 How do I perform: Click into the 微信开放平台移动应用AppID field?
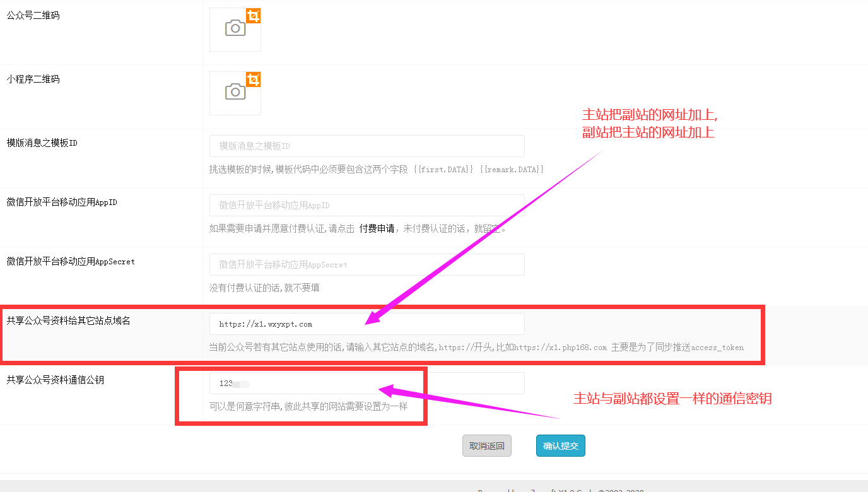pyautogui.click(x=367, y=206)
